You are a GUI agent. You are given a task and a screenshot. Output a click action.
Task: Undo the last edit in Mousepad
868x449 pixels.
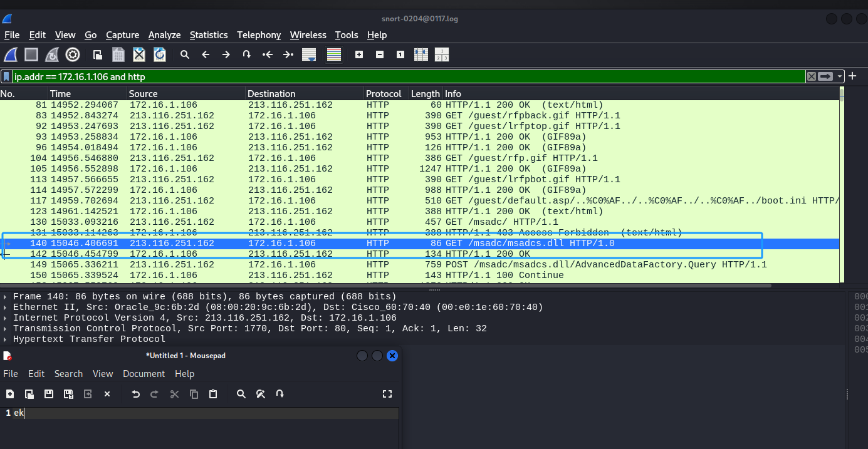(x=135, y=394)
